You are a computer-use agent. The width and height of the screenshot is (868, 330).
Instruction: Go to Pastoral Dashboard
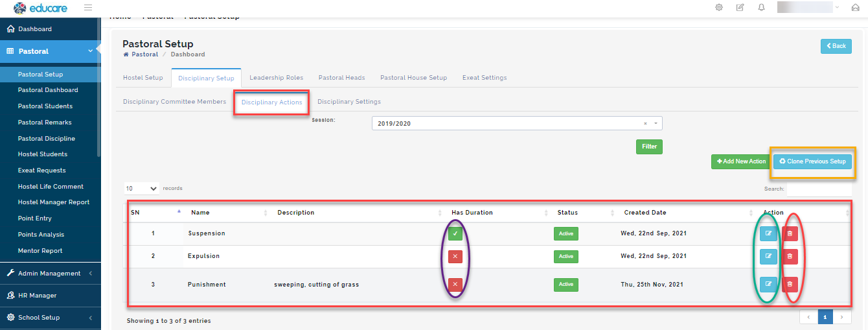[x=48, y=90]
